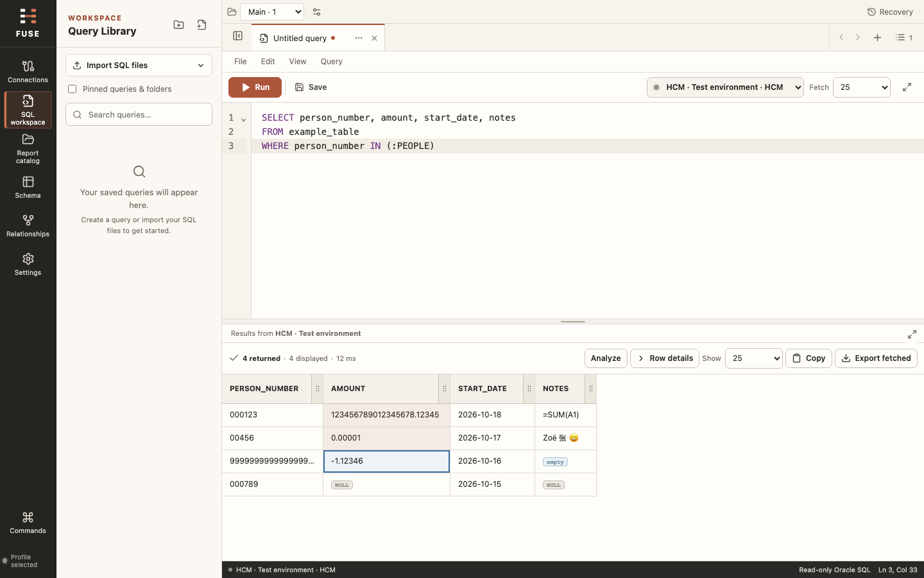Open the Fetch row count dropdown
Screen dimensions: 924x578
click(x=861, y=87)
